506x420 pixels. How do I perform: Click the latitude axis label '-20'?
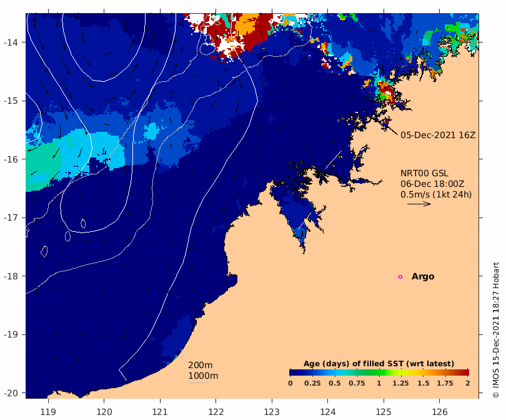click(11, 393)
